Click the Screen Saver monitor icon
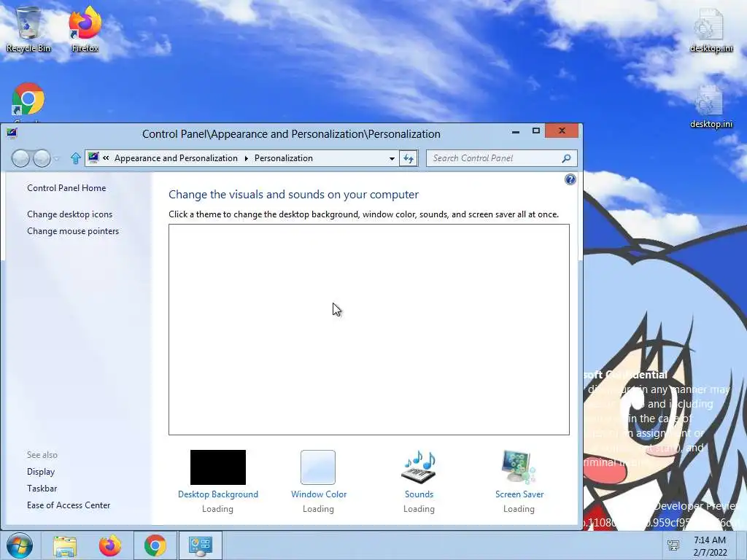Image resolution: width=747 pixels, height=560 pixels. pos(519,467)
